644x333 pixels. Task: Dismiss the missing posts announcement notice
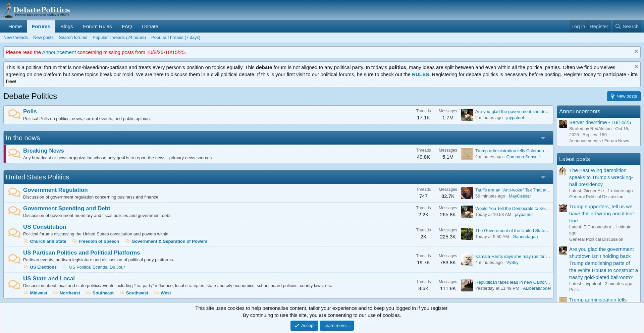click(x=636, y=52)
